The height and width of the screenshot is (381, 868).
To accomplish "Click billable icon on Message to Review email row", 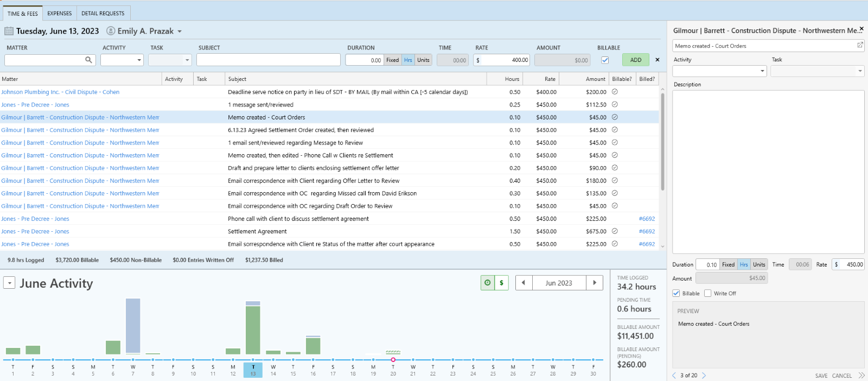I will click(615, 143).
